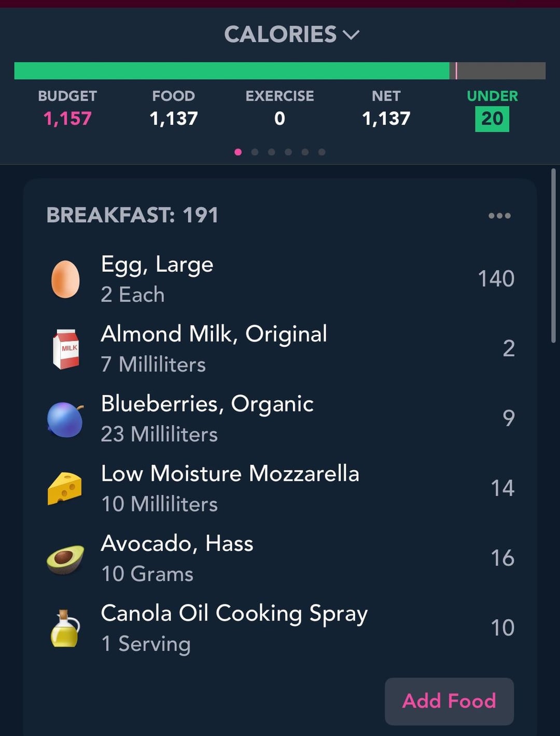Tap the mozzarella cheese icon
Viewport: 560px width, 736px height.
pos(65,488)
